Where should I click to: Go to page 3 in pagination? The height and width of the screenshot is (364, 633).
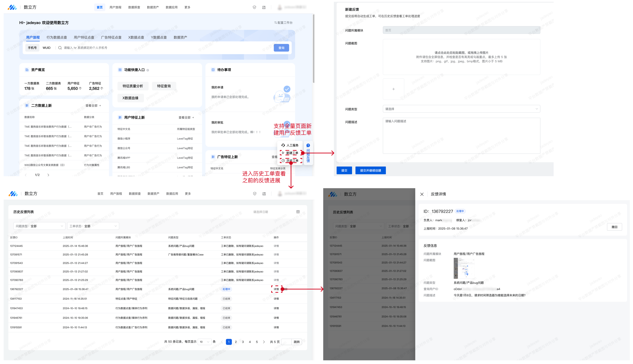243,342
